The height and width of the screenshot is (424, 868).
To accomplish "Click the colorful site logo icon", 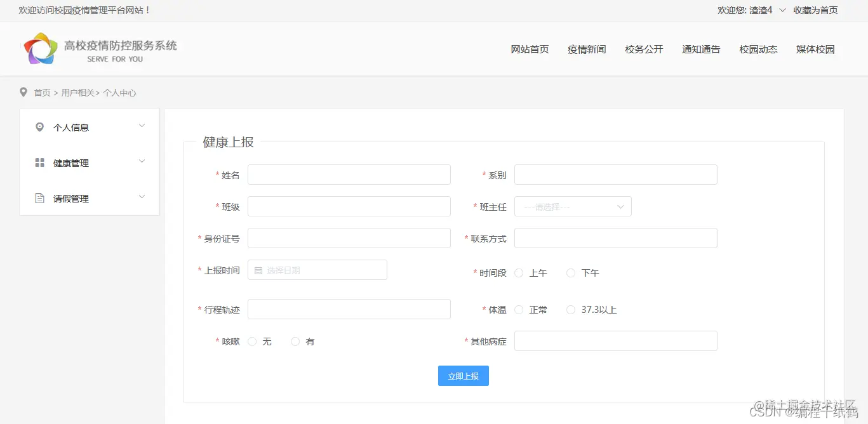I will [x=41, y=49].
